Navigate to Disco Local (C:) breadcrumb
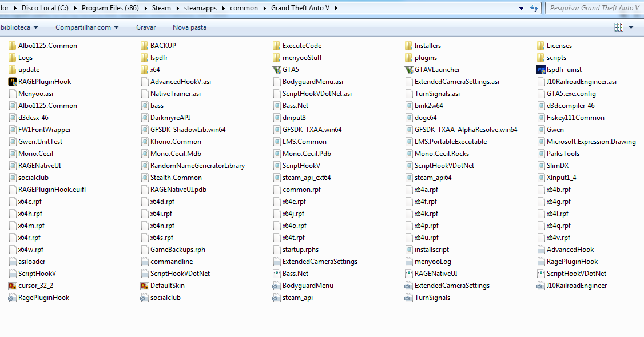The image size is (644, 337). (45, 8)
